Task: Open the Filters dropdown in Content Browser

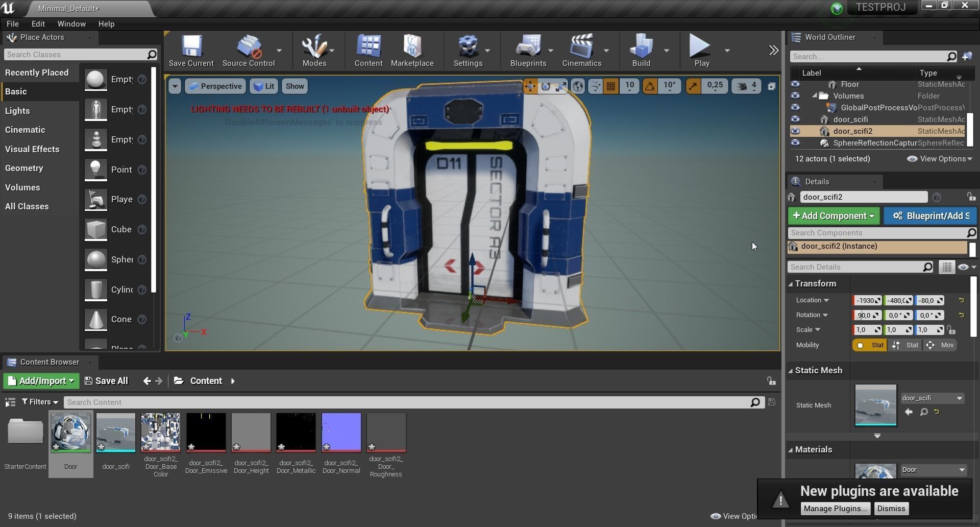Action: [x=40, y=402]
